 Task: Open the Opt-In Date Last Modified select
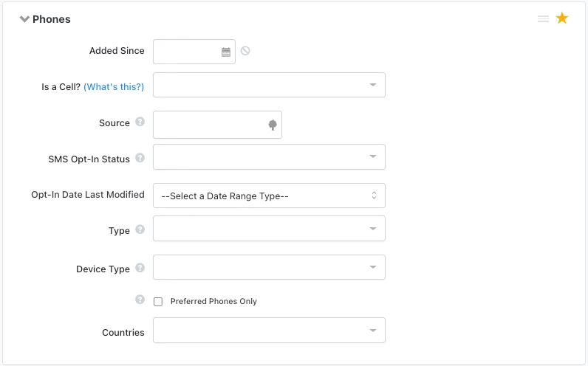(269, 196)
